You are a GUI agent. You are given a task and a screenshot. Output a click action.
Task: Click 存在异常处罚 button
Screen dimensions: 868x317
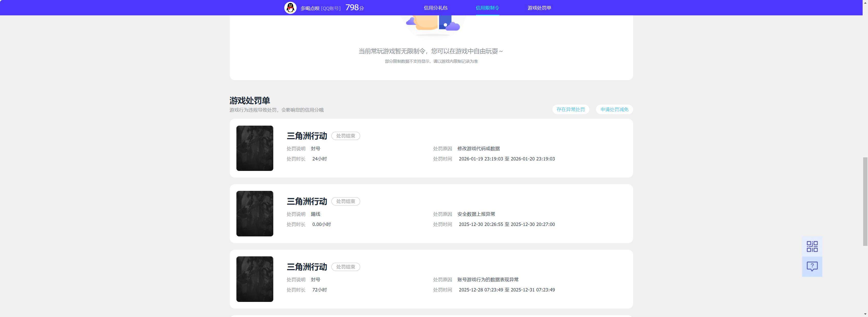(x=570, y=109)
